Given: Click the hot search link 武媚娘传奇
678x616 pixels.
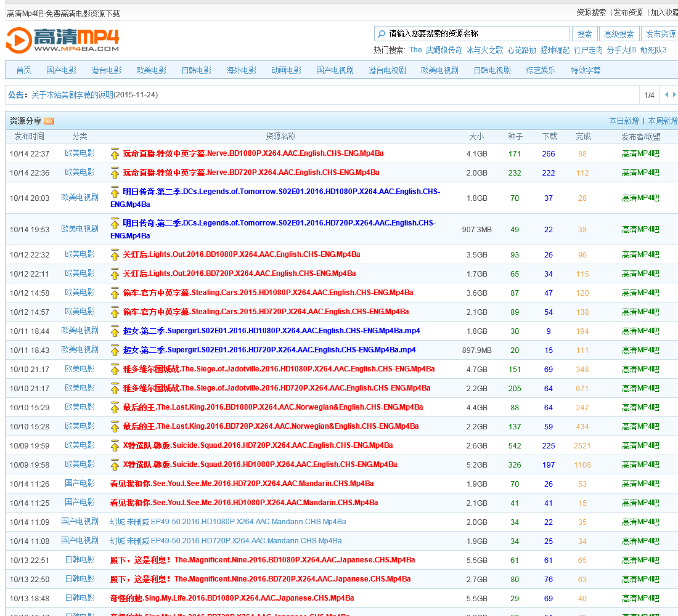Looking at the screenshot, I should pyautogui.click(x=444, y=50).
